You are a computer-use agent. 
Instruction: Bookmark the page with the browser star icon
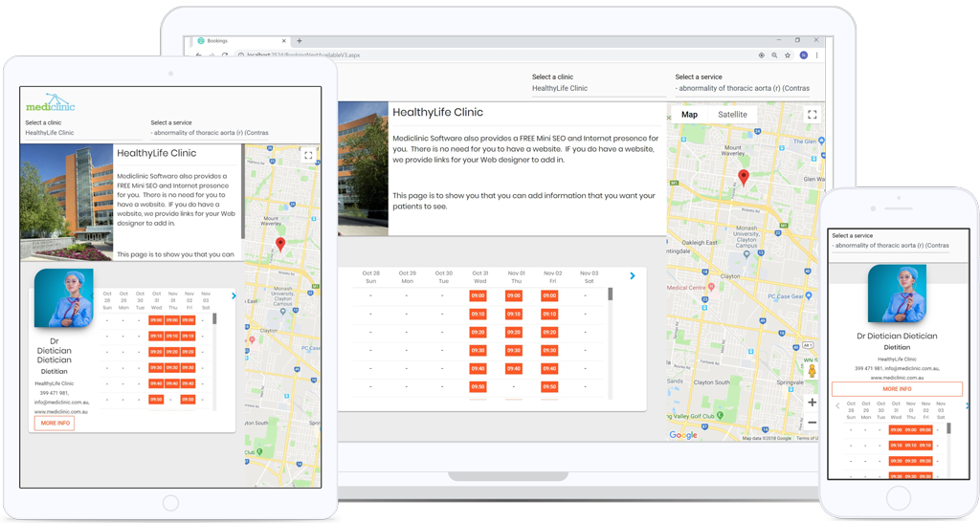point(788,55)
